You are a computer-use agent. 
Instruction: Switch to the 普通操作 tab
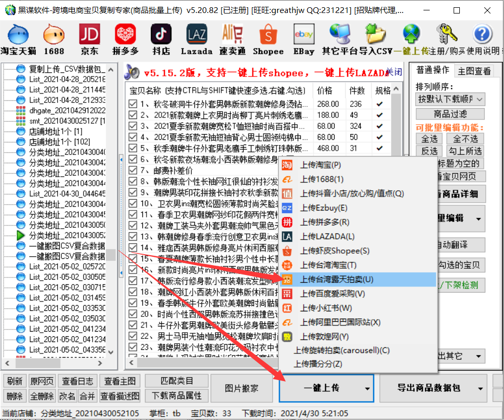(x=433, y=70)
